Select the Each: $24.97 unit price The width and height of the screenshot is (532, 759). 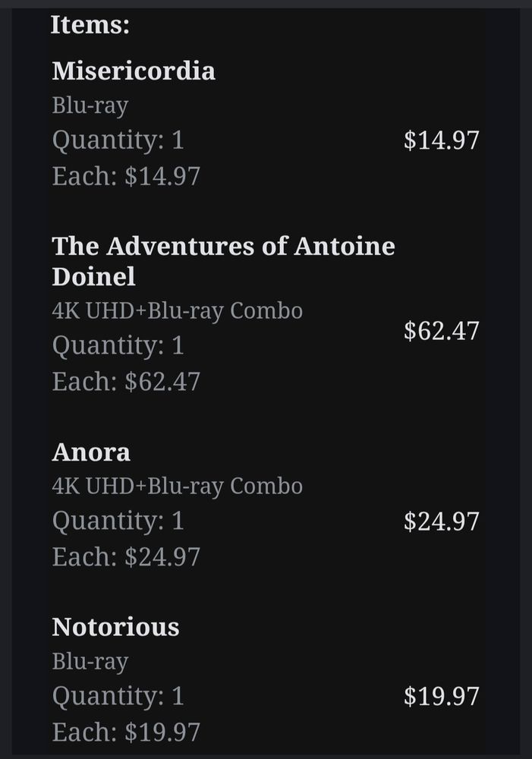(x=126, y=557)
